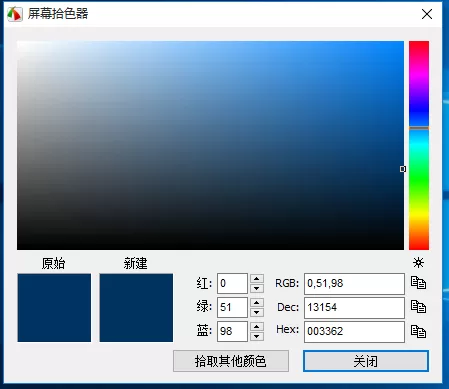Copy the Dec value to clipboard
This screenshot has width=449, height=389.
click(x=418, y=307)
